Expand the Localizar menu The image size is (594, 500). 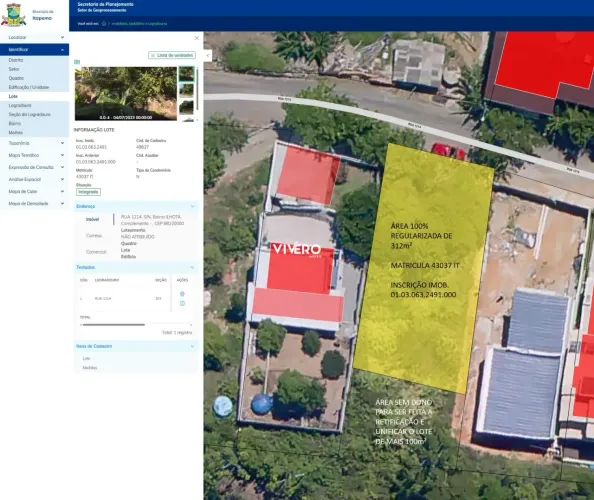pyautogui.click(x=34, y=38)
